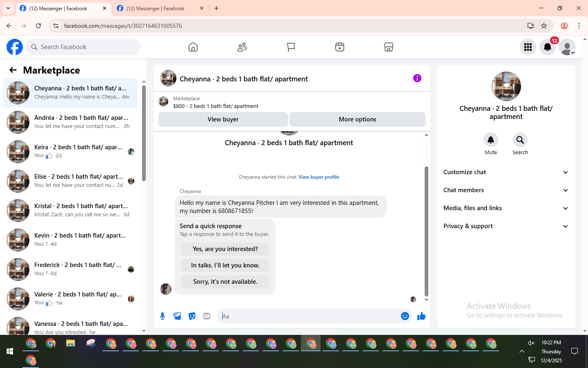Expand Privacy & support section
The width and height of the screenshot is (588, 368).
point(506,226)
